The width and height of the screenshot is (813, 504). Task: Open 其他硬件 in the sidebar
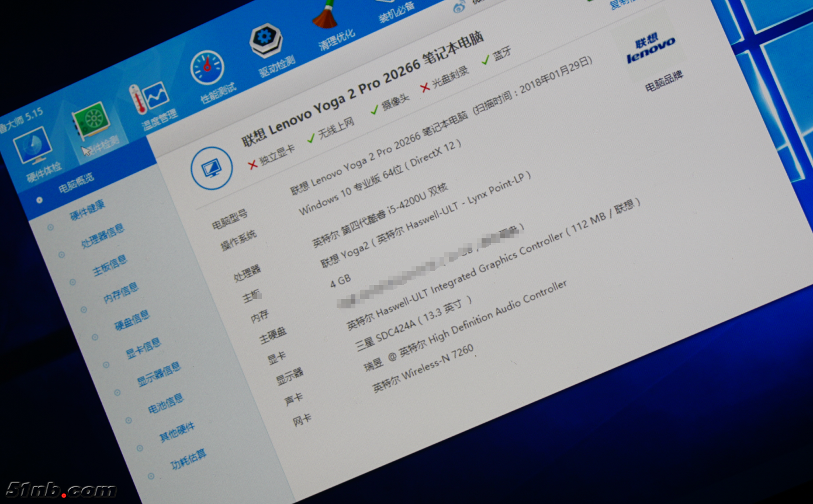click(x=177, y=432)
